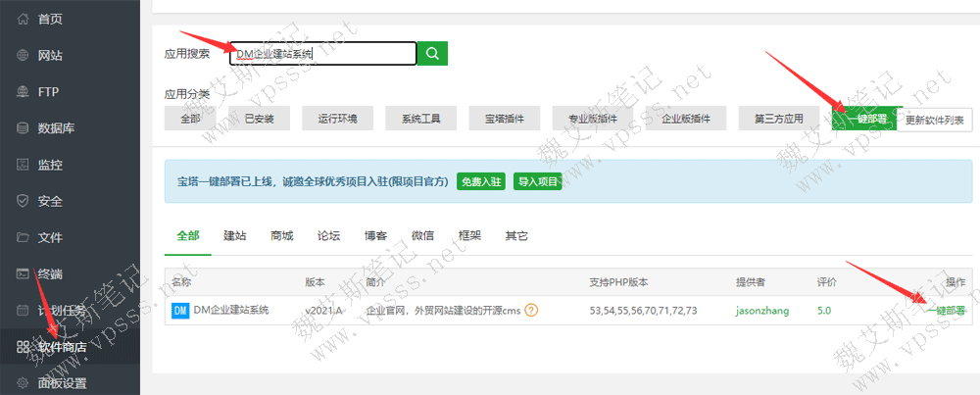Click the 安全 shield icon
The height and width of the screenshot is (395, 980).
click(x=23, y=201)
